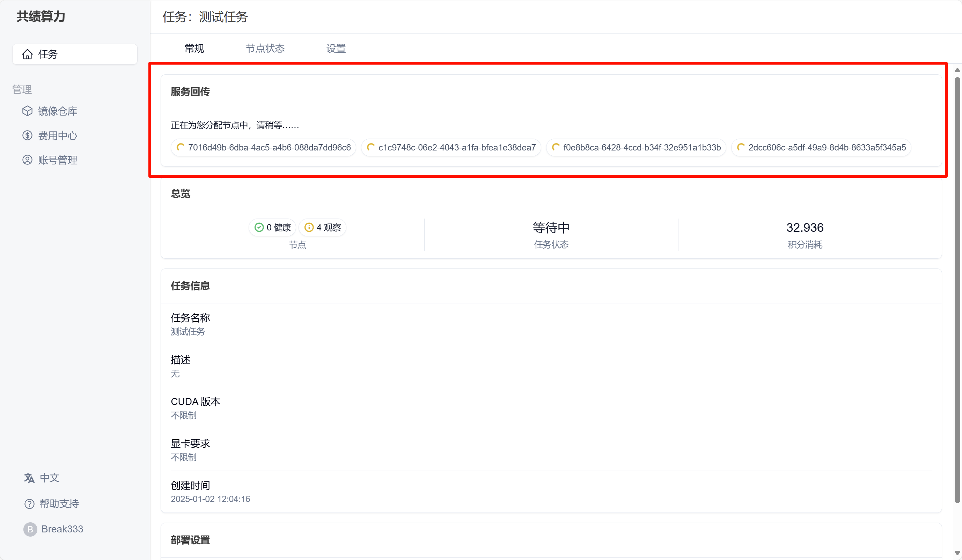The height and width of the screenshot is (560, 962).
Task: Click the 0 健康 badge
Action: (273, 228)
